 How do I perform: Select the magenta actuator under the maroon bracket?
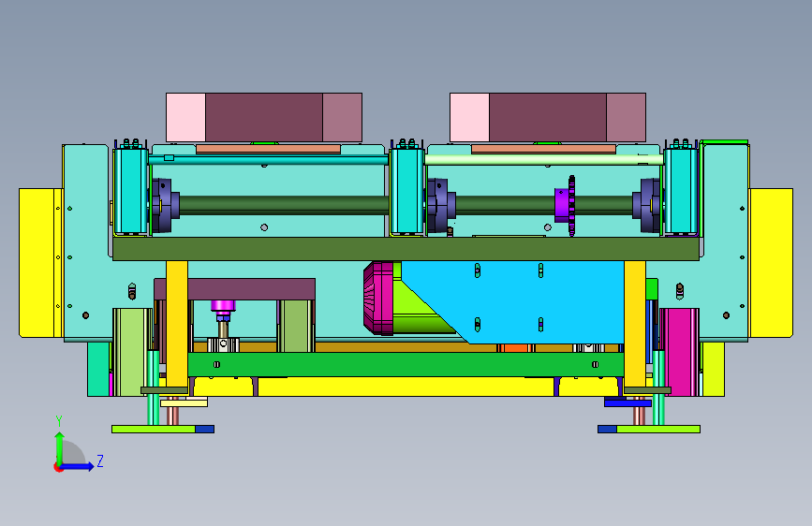click(x=223, y=306)
